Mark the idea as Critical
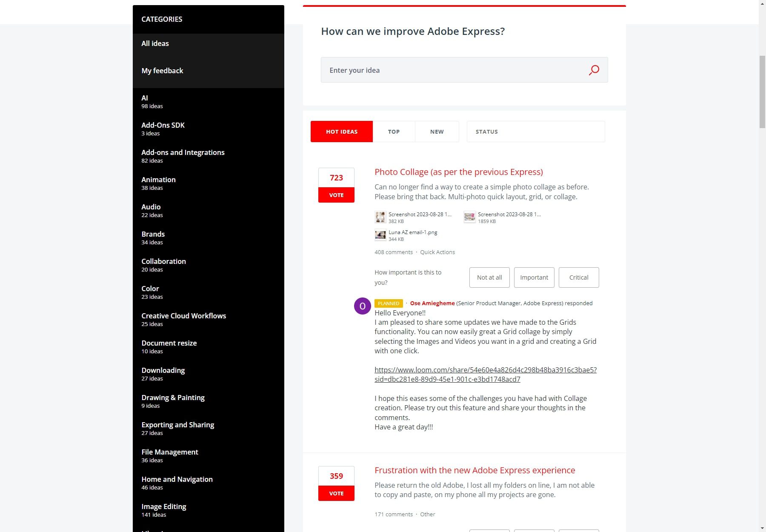 click(x=578, y=277)
